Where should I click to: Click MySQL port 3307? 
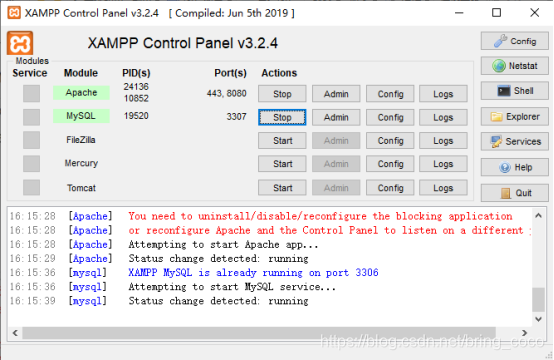pyautogui.click(x=236, y=117)
